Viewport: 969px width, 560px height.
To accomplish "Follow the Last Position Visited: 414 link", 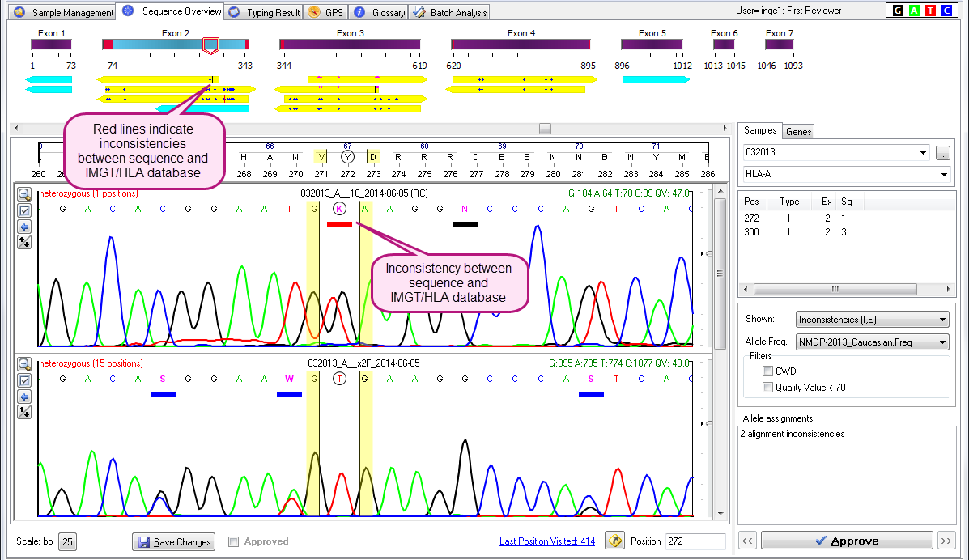I will (x=547, y=541).
